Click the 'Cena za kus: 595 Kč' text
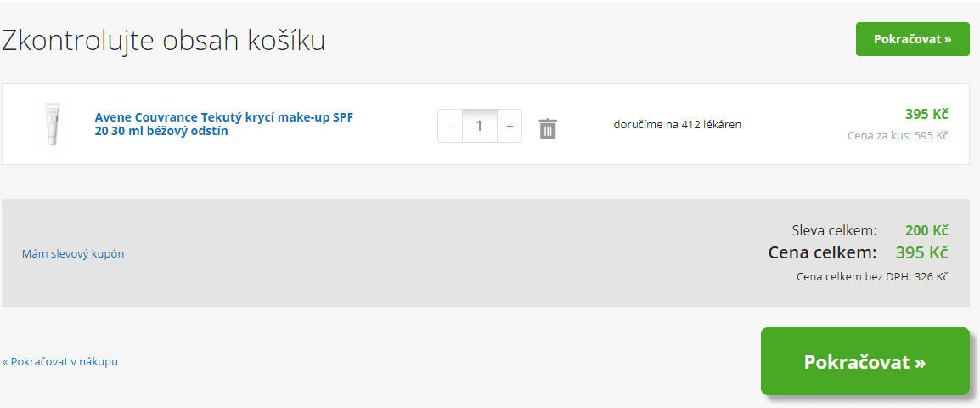 (x=898, y=135)
